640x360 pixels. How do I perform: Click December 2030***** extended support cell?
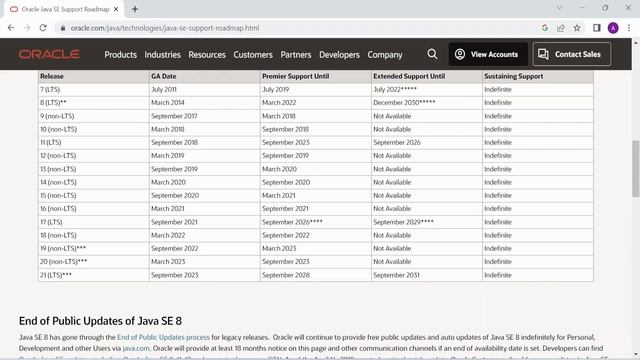tap(427, 103)
